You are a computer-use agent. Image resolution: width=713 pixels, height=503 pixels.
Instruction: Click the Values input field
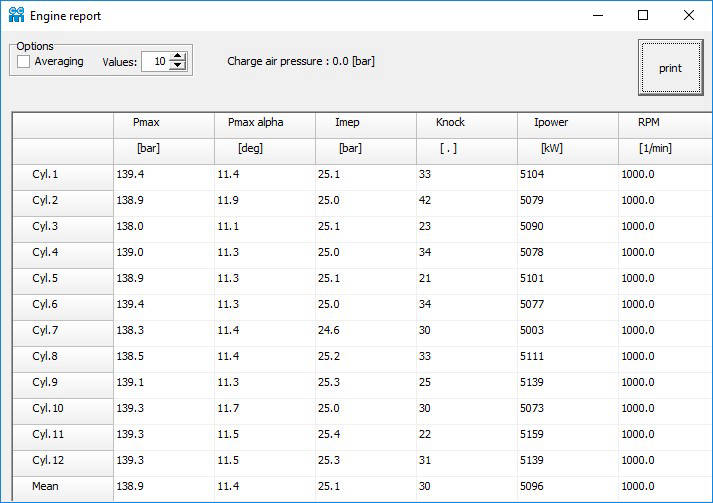click(x=156, y=61)
